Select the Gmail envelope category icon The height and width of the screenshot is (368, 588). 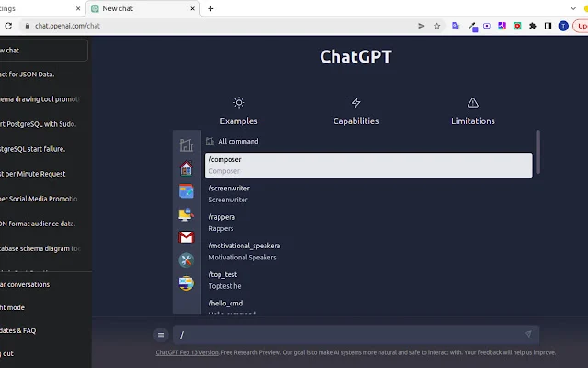[187, 237]
